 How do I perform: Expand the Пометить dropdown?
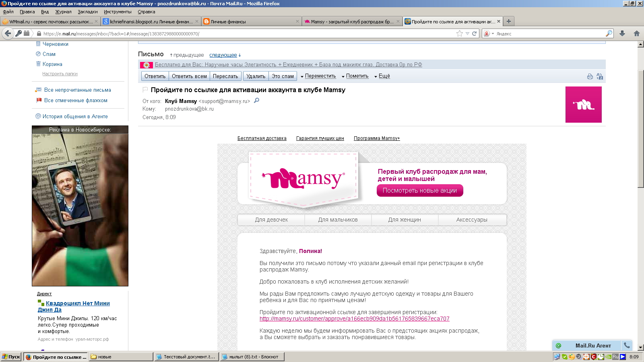point(355,76)
